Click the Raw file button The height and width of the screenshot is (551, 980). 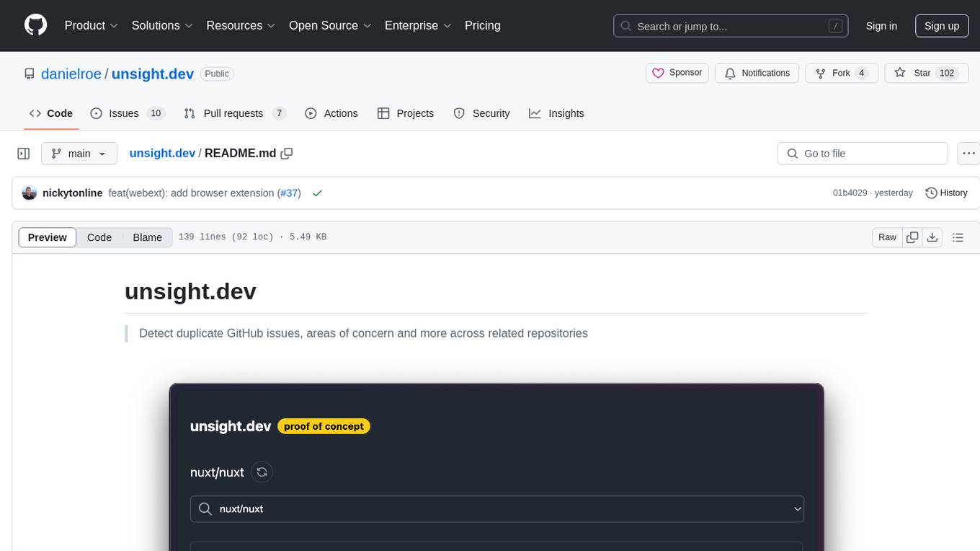point(887,237)
